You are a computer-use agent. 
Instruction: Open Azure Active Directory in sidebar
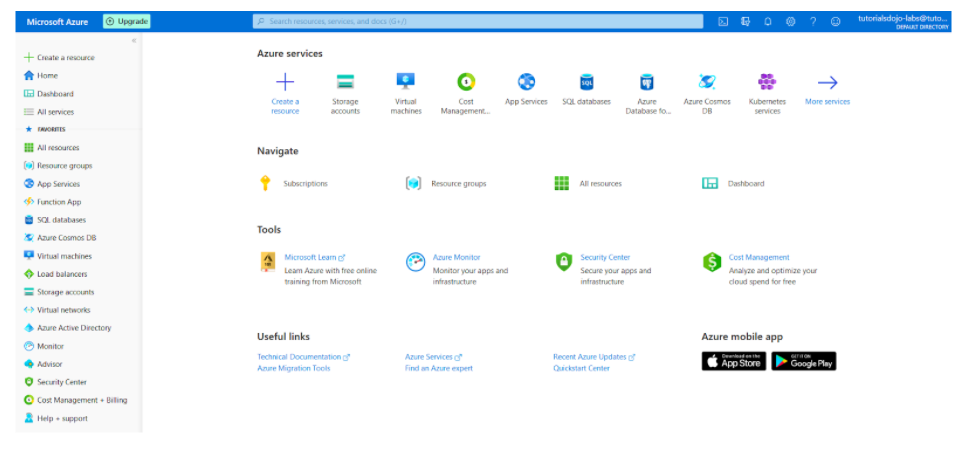coord(73,328)
